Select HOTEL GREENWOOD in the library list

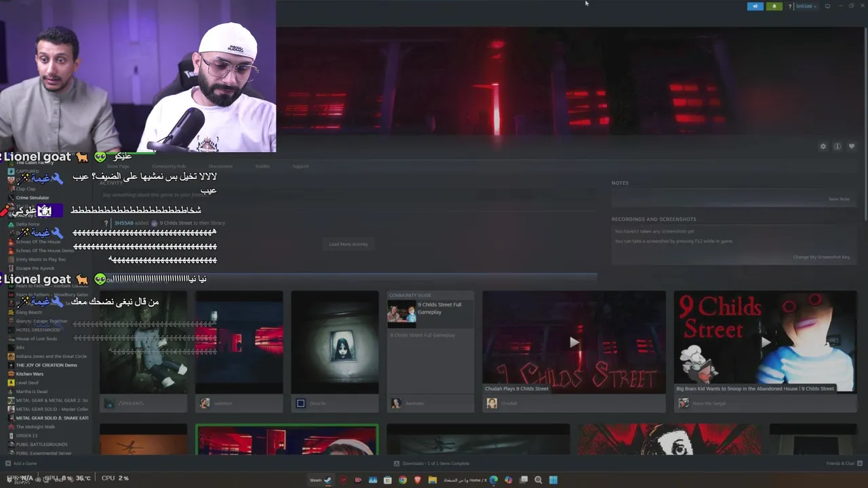38,330
